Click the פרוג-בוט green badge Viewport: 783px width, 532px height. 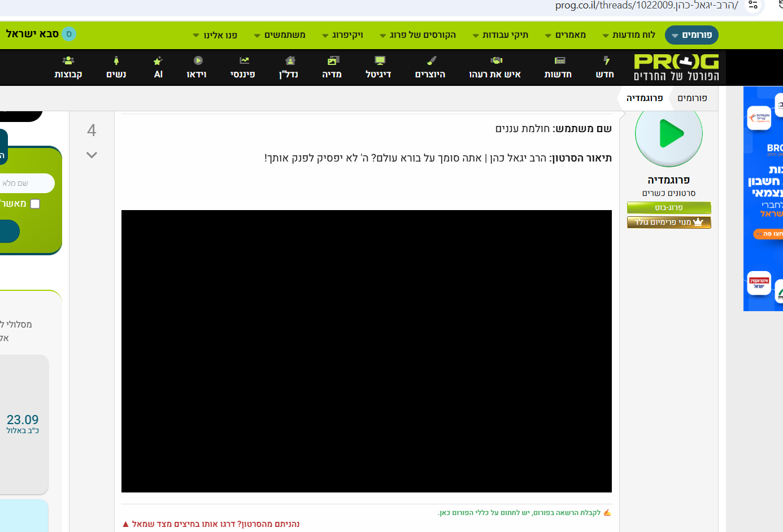pos(669,208)
